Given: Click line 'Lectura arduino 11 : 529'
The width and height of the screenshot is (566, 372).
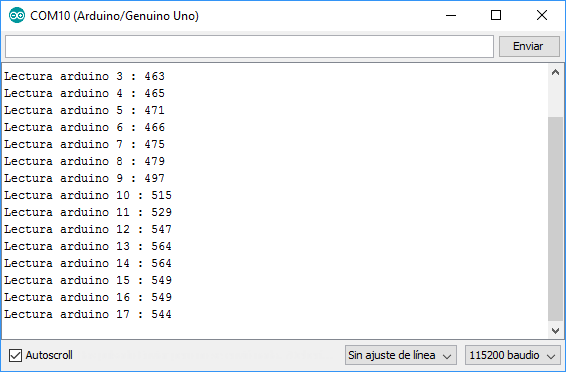Looking at the screenshot, I should pos(88,212).
